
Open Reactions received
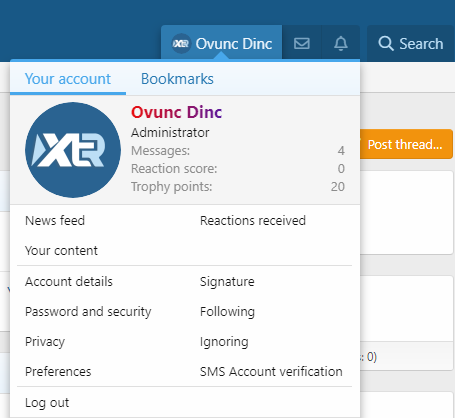tap(253, 220)
